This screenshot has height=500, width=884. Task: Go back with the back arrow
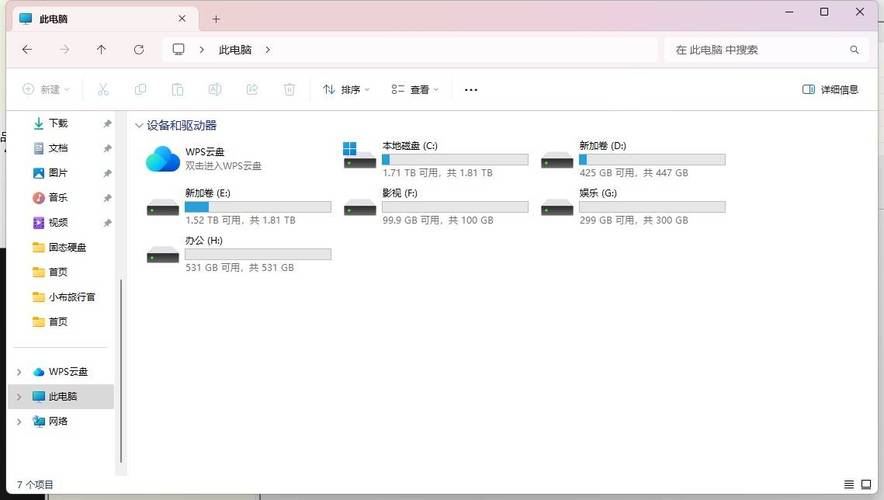27,50
